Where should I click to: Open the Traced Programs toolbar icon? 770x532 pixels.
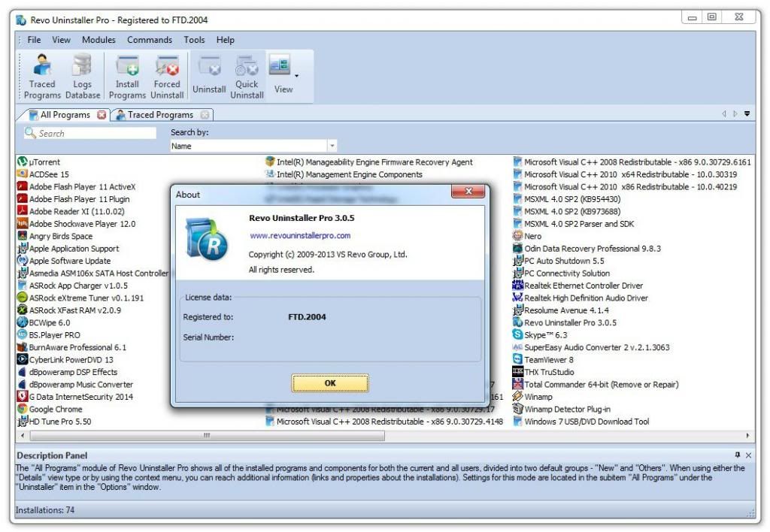[42, 77]
